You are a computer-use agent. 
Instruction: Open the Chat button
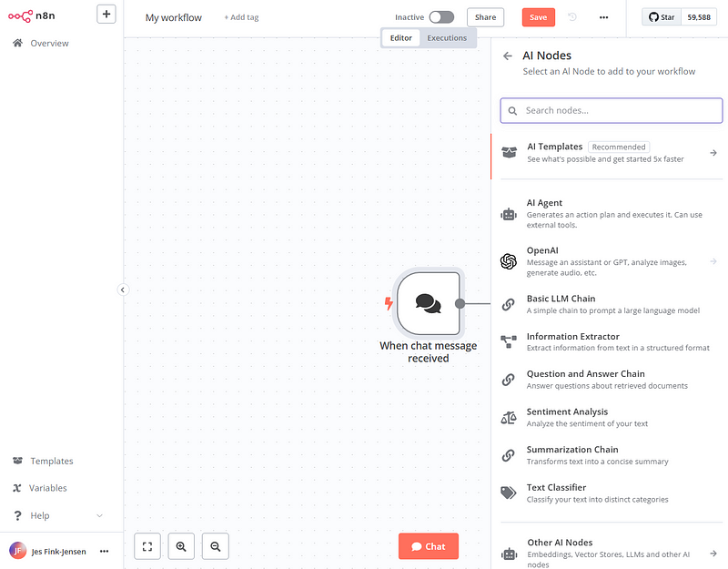click(x=428, y=546)
